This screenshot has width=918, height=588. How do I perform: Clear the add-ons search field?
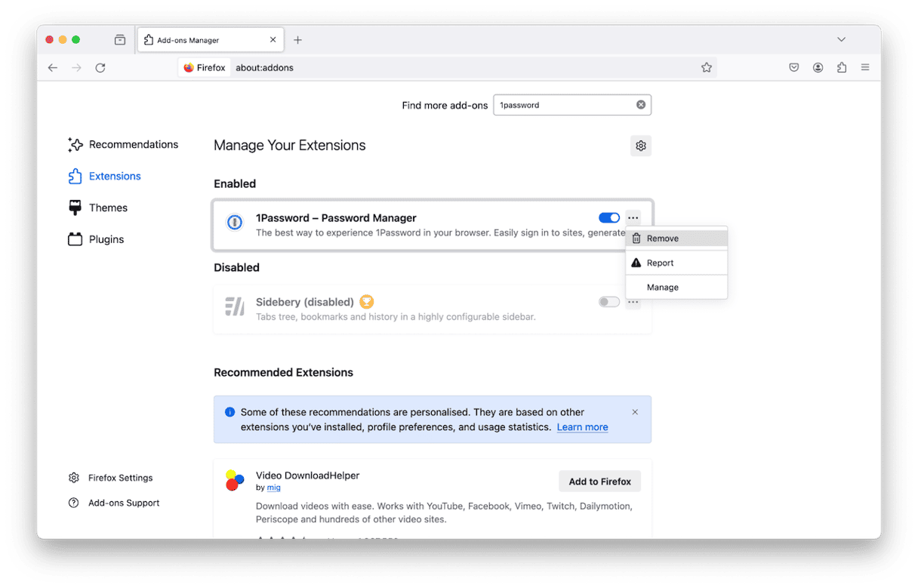coord(641,105)
